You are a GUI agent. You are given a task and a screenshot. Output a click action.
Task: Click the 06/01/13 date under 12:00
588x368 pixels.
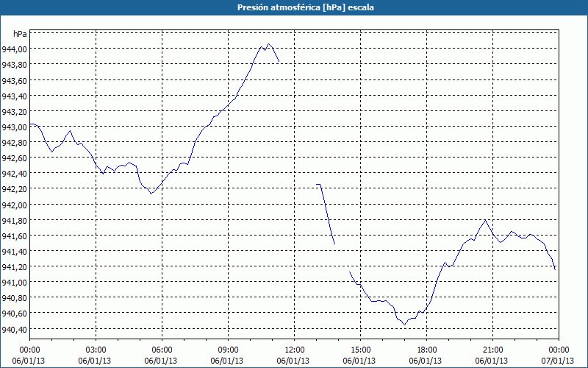tap(293, 361)
